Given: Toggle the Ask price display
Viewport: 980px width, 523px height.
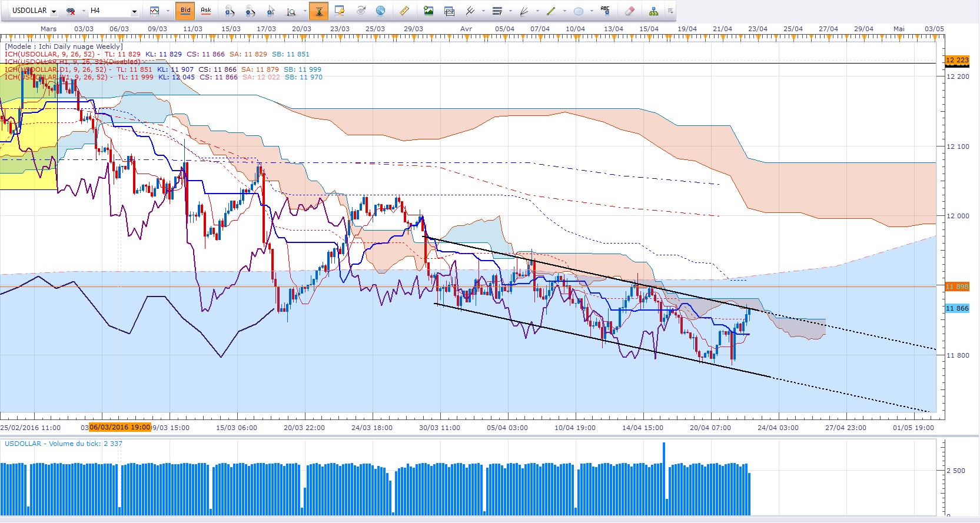Looking at the screenshot, I should [x=206, y=11].
